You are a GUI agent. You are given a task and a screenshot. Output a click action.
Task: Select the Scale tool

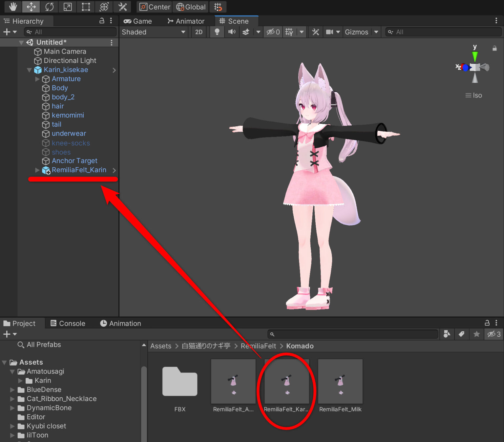(x=67, y=7)
